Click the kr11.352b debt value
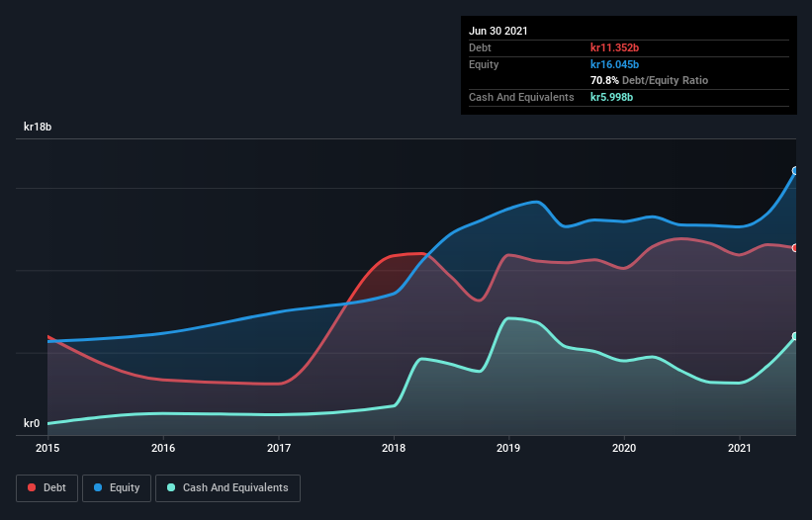Image resolution: width=812 pixels, height=520 pixels. [615, 47]
